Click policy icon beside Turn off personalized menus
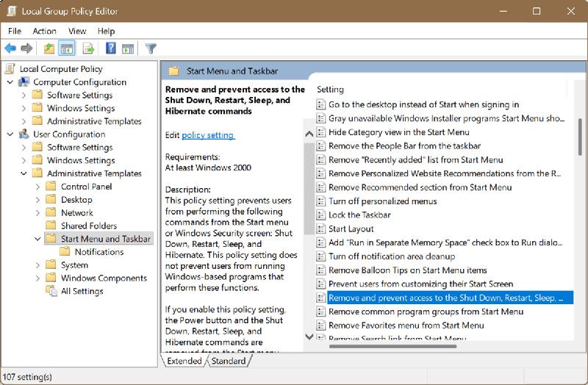The image size is (588, 385). tap(320, 201)
